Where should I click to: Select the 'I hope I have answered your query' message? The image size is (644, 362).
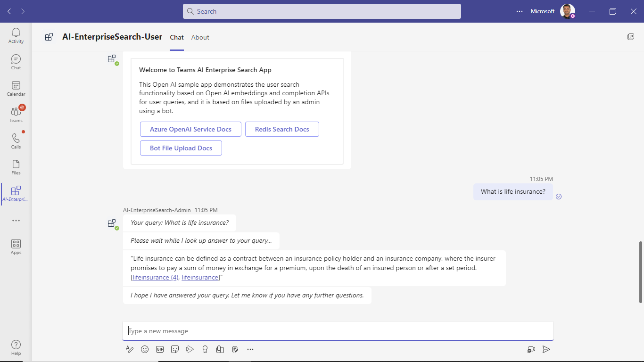pyautogui.click(x=247, y=295)
